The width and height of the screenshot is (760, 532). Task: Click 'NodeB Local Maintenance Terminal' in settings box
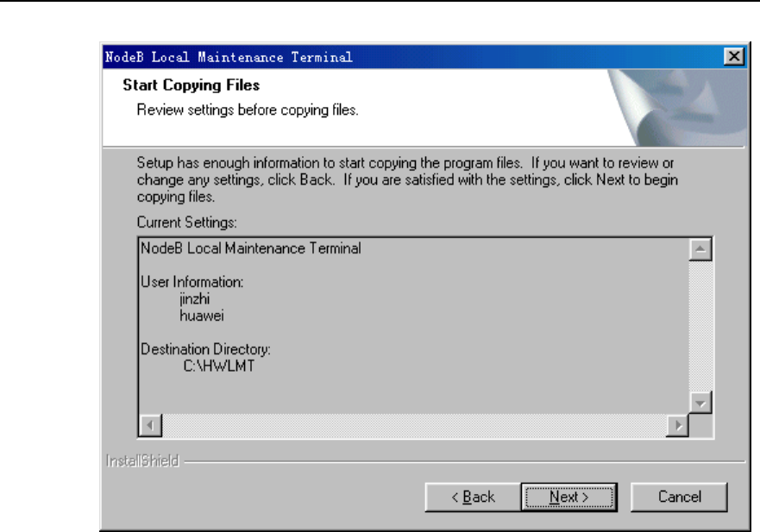(250, 248)
